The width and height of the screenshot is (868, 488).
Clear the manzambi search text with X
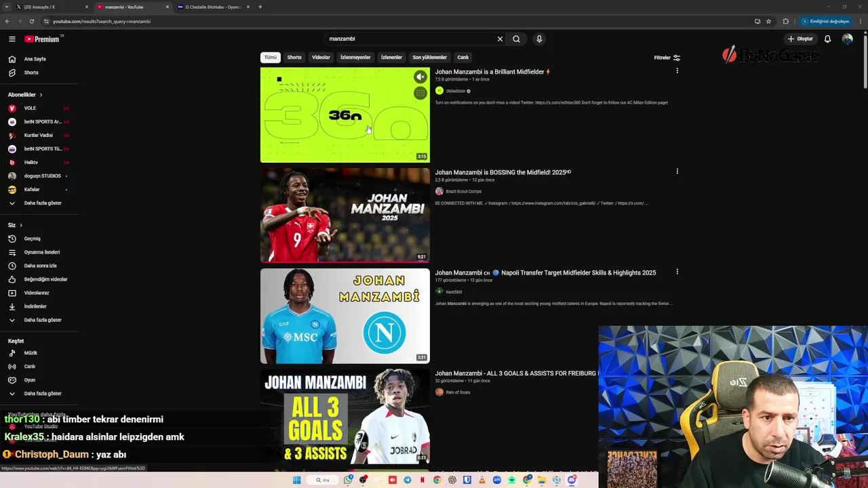click(500, 39)
